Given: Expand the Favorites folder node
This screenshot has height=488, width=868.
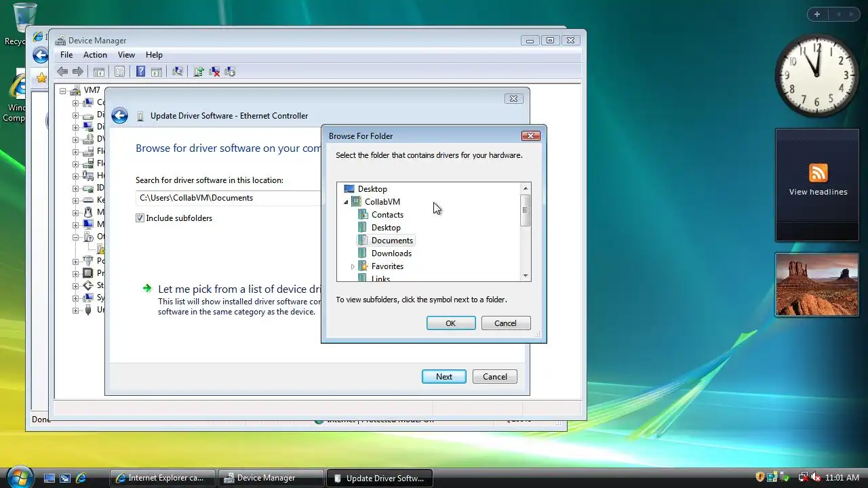Looking at the screenshot, I should click(353, 267).
